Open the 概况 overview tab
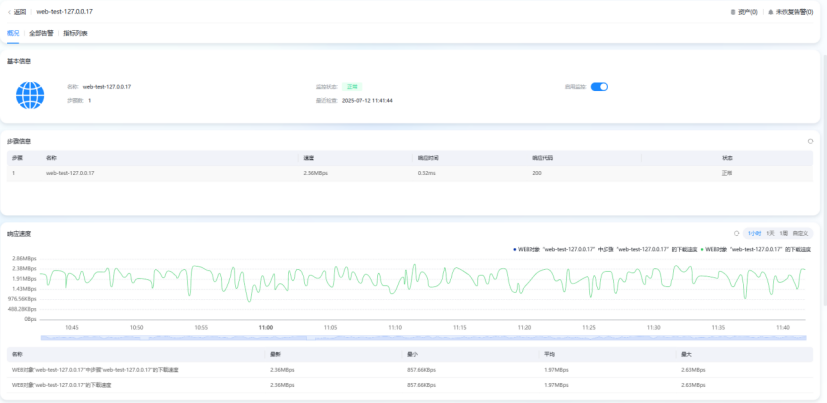Image resolution: width=827 pixels, height=403 pixels. coord(13,33)
